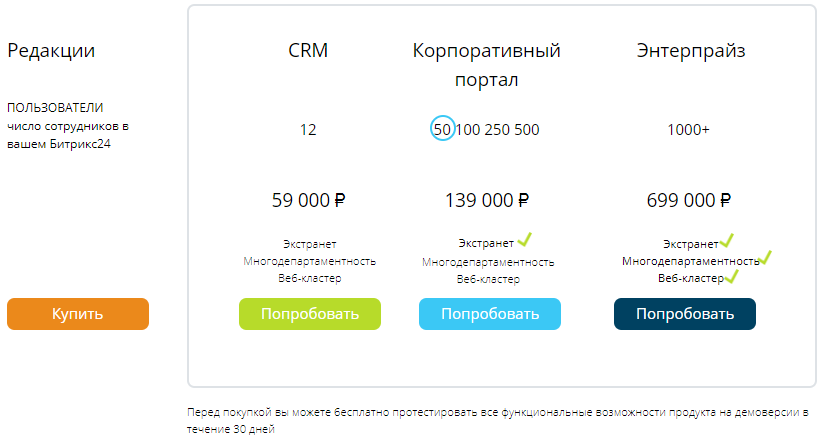Click the Веб-кластер checkmark under Энтерпрайз
Viewport: 822px width, 437px height.
731,275
